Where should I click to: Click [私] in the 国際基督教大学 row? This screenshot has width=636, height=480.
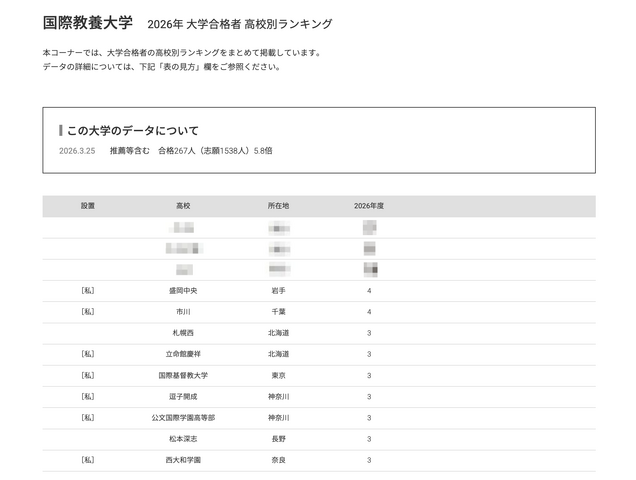click(x=88, y=375)
